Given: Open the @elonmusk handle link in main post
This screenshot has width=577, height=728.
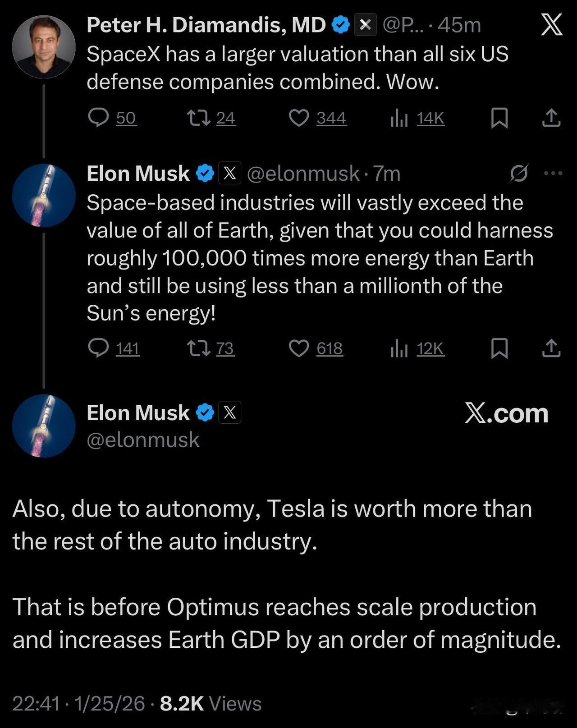Looking at the screenshot, I should pos(143,440).
